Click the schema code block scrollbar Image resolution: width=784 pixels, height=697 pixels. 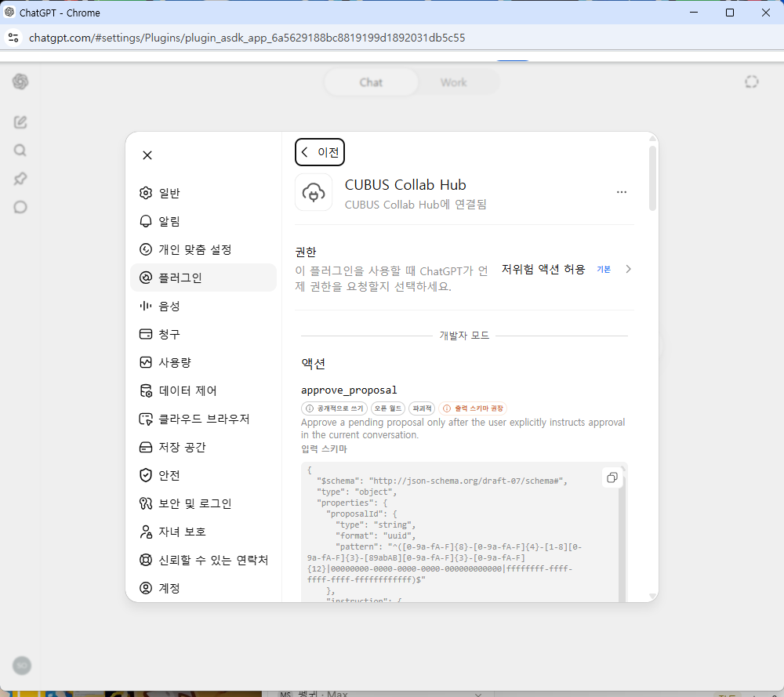click(622, 538)
